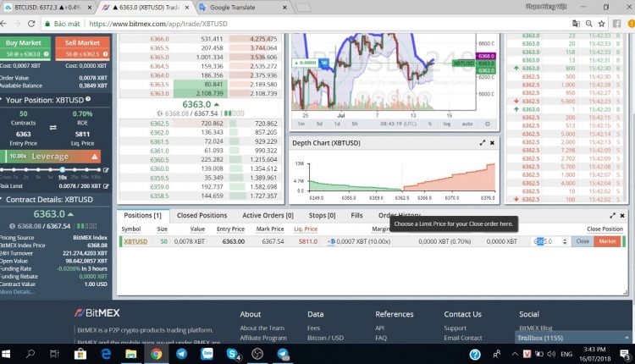The image size is (635, 364).
Task: Open Chrome from the Windows taskbar
Action: [156, 355]
